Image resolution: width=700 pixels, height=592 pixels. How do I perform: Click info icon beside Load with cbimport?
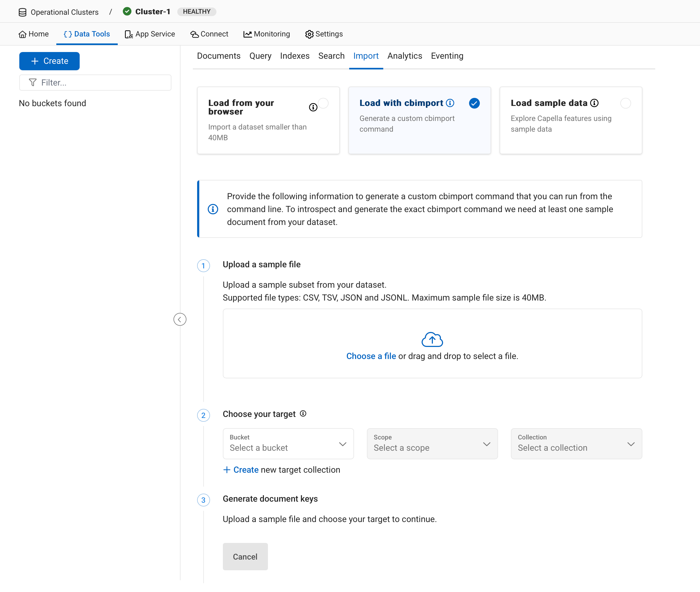point(450,103)
